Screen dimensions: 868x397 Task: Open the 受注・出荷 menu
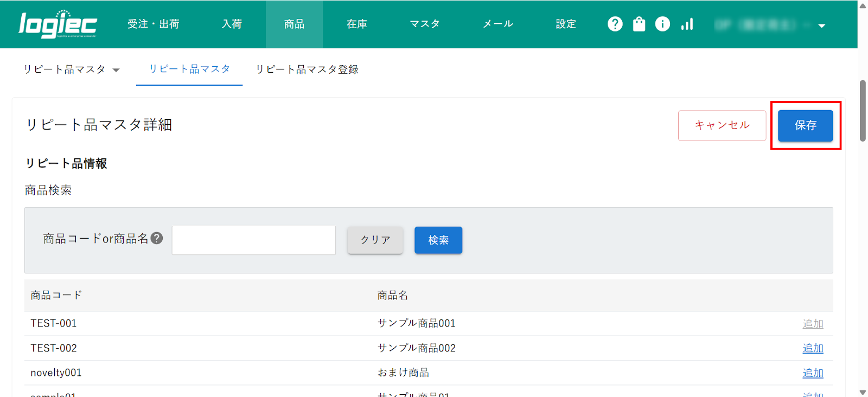click(153, 24)
